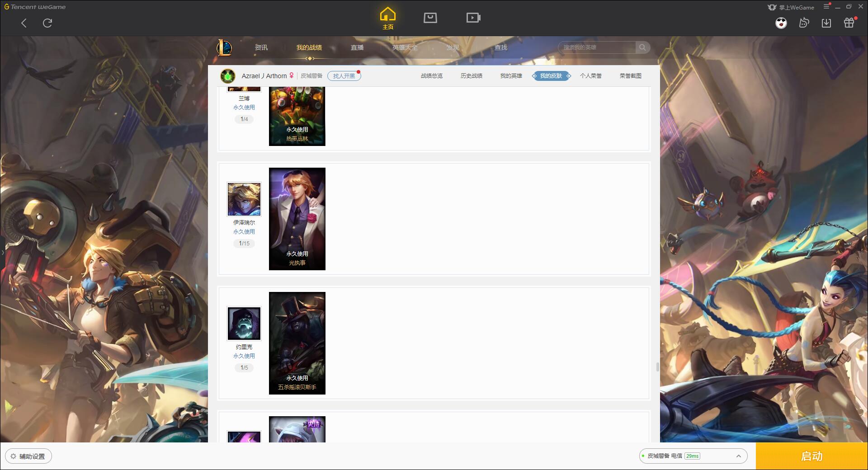
Task: Switch to 我的战绩 tab
Action: tap(309, 47)
